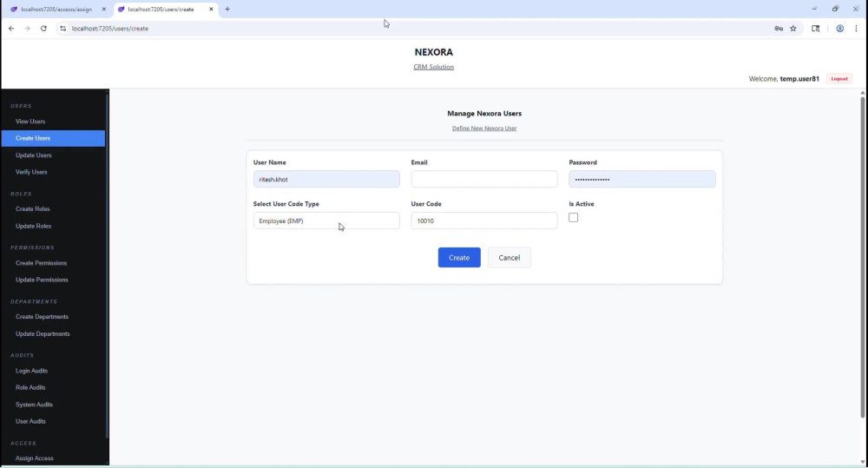
Task: Focus the Email input field
Action: pyautogui.click(x=483, y=179)
